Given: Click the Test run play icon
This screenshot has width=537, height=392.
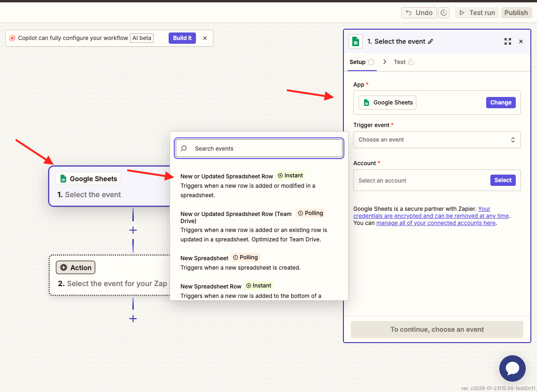Looking at the screenshot, I should pos(462,13).
